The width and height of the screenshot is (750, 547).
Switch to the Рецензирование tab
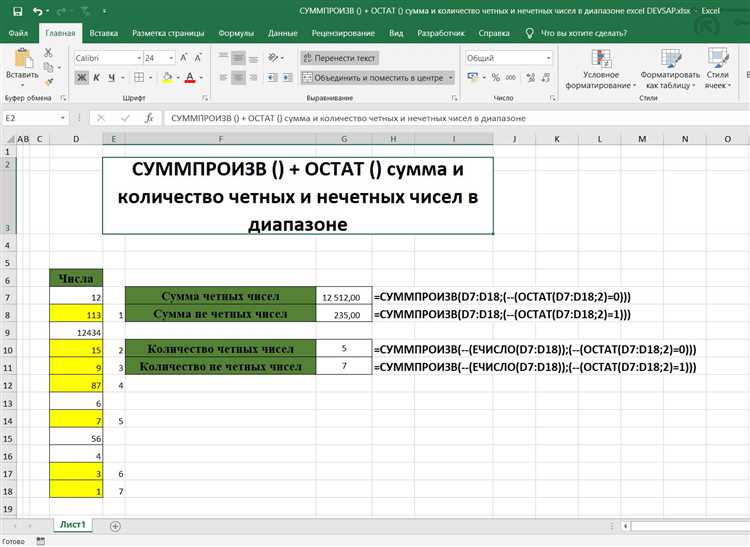(343, 33)
